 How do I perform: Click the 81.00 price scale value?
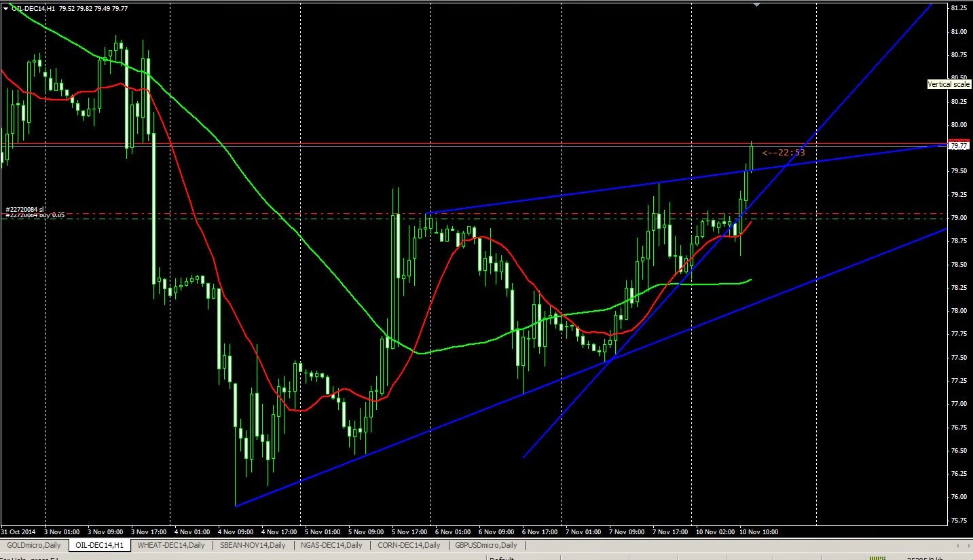pyautogui.click(x=959, y=32)
